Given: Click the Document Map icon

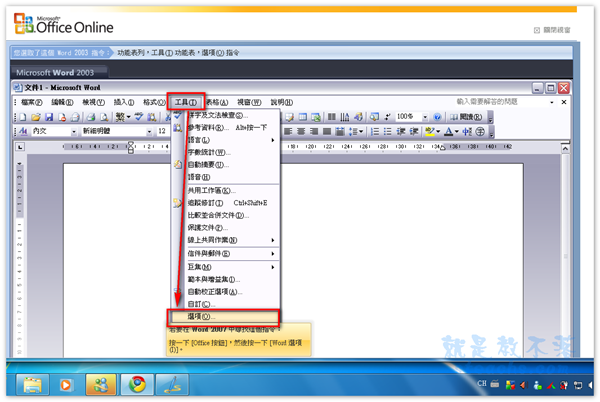Looking at the screenshot, I should [374, 117].
